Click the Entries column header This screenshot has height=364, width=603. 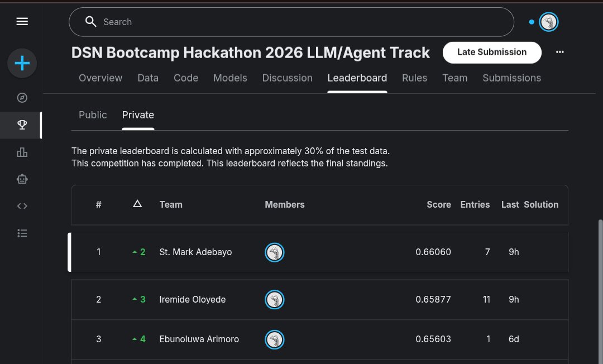[475, 204]
